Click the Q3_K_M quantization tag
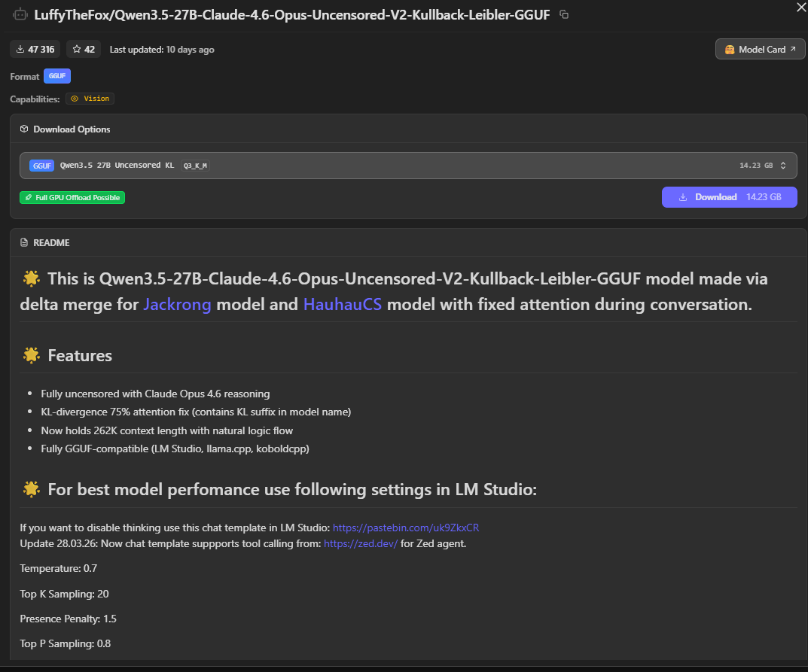Screen dimensions: 808x672 tap(195, 166)
